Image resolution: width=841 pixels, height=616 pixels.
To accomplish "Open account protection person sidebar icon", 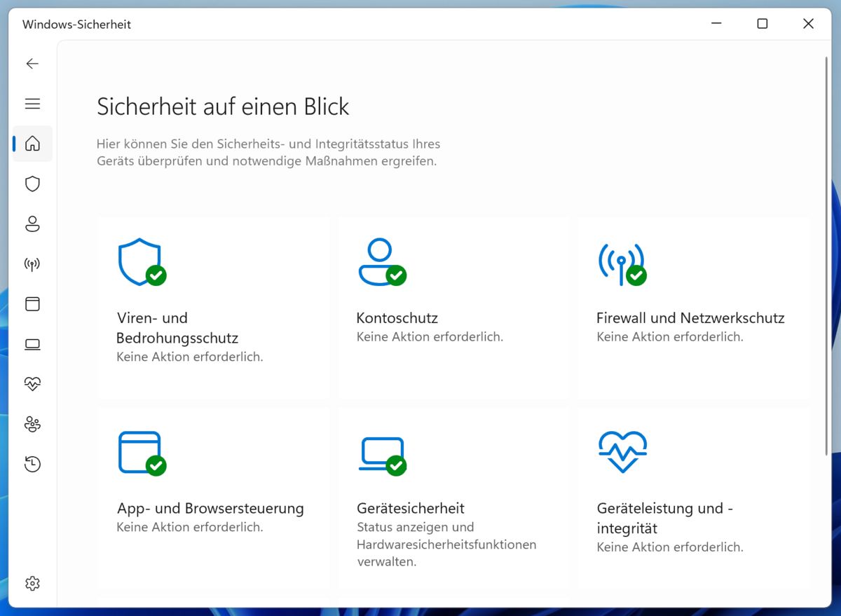I will [x=32, y=224].
